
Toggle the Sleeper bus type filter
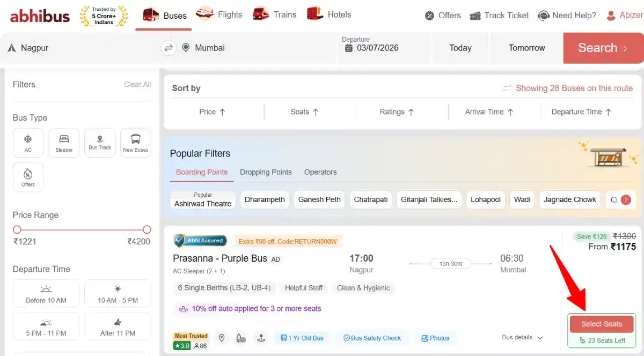tap(64, 143)
